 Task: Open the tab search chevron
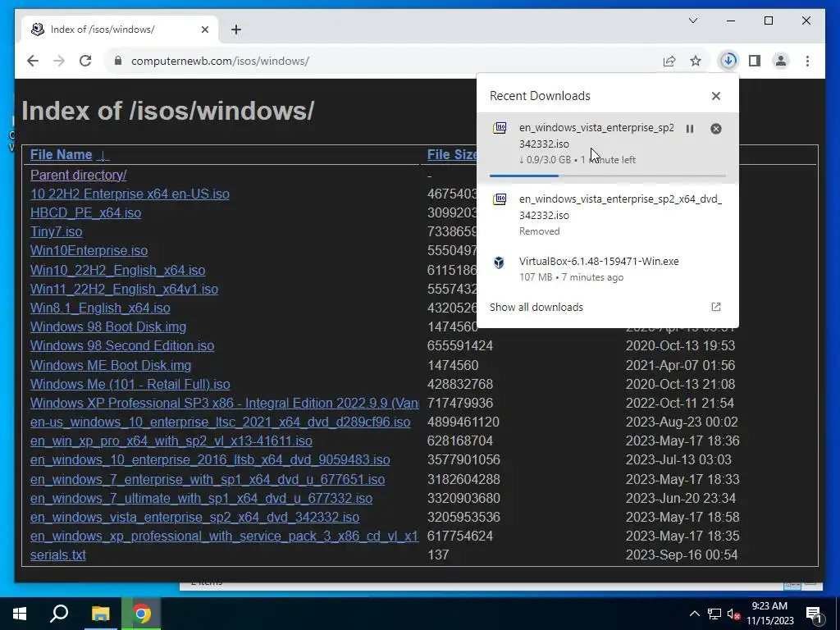point(692,21)
